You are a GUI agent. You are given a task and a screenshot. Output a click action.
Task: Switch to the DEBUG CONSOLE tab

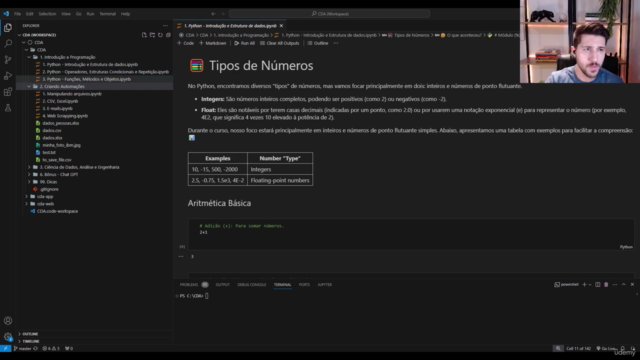[x=251, y=284]
